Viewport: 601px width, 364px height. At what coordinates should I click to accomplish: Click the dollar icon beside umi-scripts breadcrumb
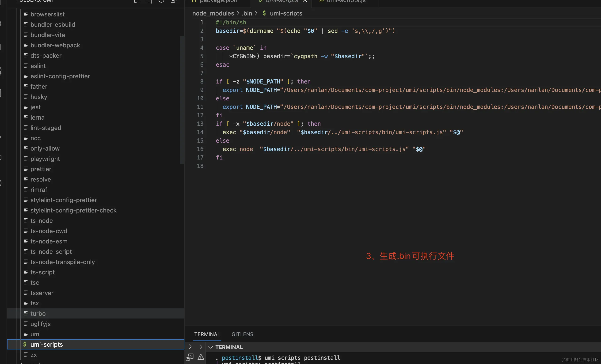click(x=264, y=13)
